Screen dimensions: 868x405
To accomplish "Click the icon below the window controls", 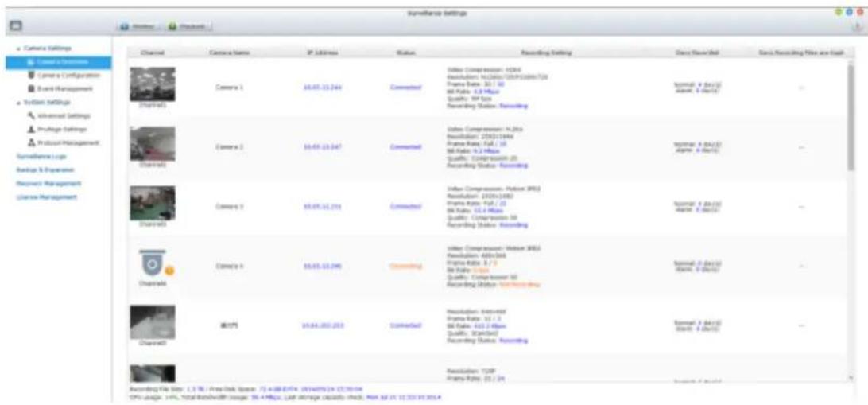I will [x=857, y=27].
